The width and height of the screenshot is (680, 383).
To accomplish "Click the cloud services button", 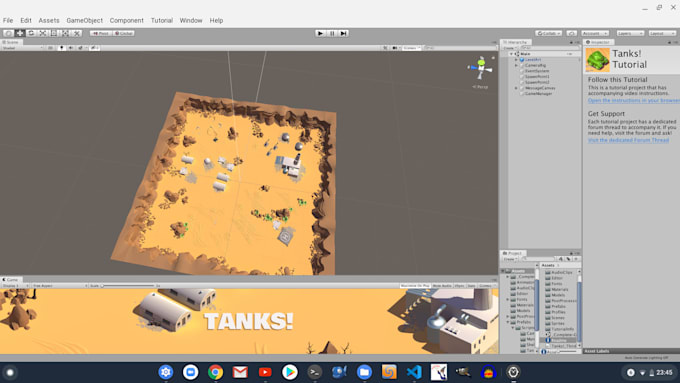I will click(x=572, y=33).
